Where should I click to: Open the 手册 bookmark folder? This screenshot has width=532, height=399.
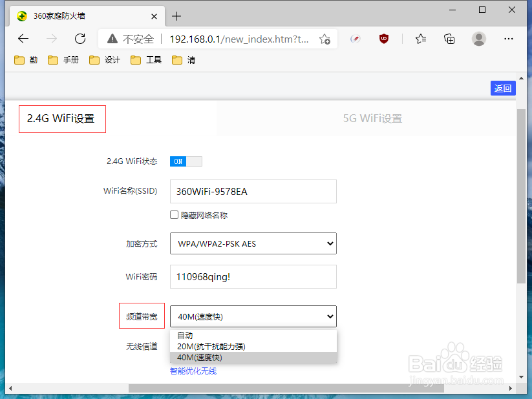click(x=63, y=60)
